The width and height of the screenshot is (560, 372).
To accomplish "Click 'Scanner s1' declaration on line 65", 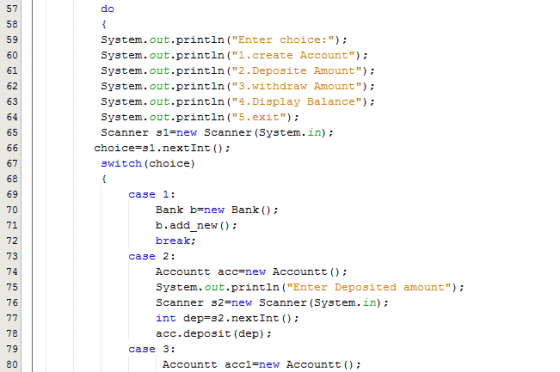I will pos(217,132).
